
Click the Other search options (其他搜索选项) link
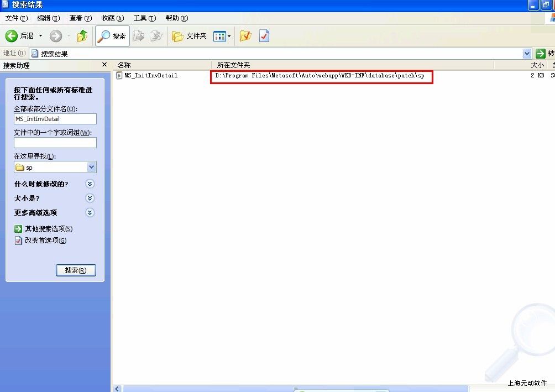pos(49,229)
